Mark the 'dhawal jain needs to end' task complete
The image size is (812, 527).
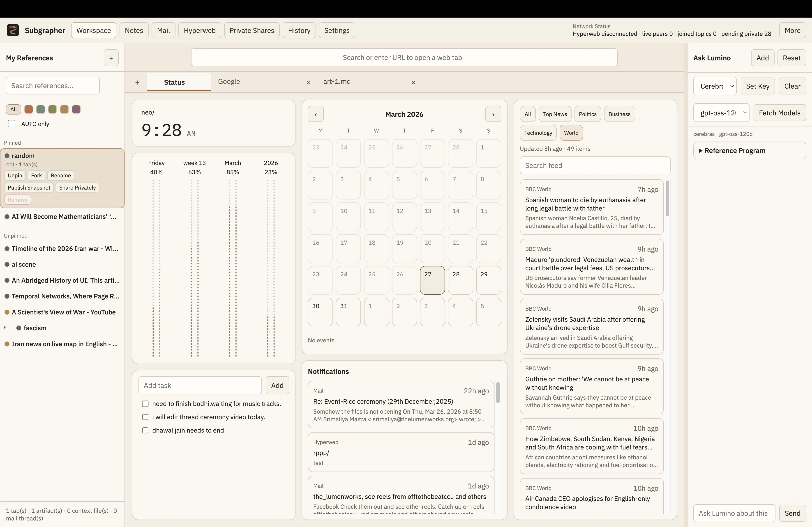[145, 431]
